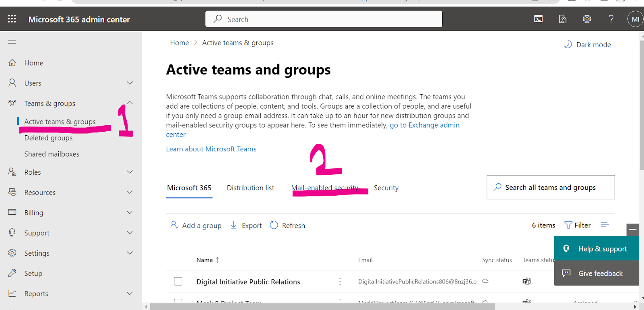
Task: Open the help question mark icon
Action: pyautogui.click(x=611, y=19)
